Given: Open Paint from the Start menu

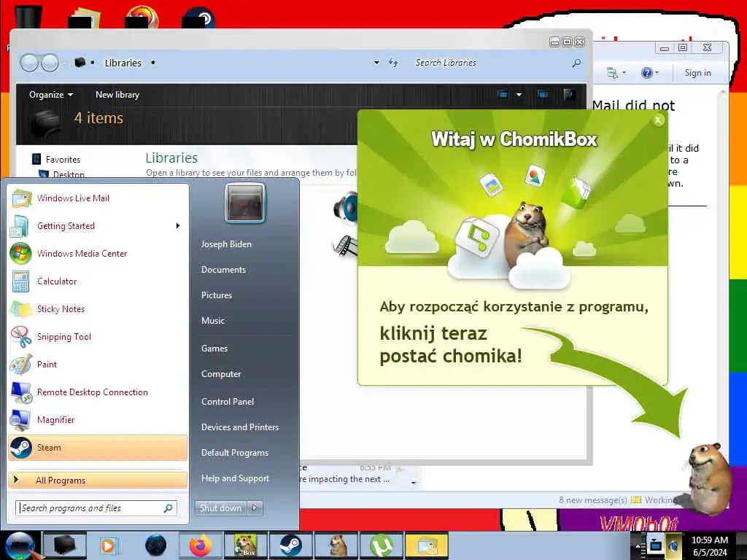Looking at the screenshot, I should click(x=98, y=364).
